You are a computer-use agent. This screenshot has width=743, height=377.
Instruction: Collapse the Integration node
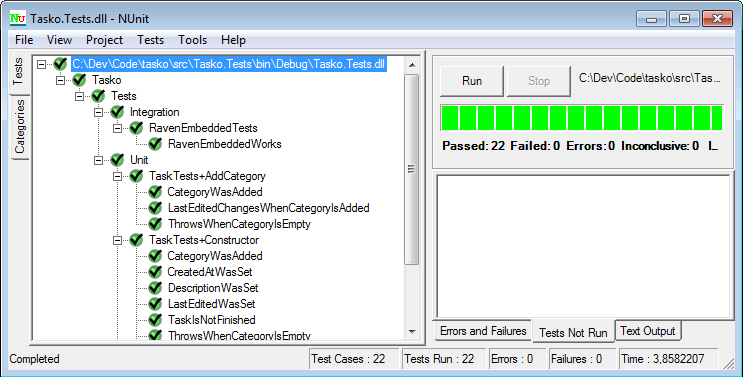(99, 112)
